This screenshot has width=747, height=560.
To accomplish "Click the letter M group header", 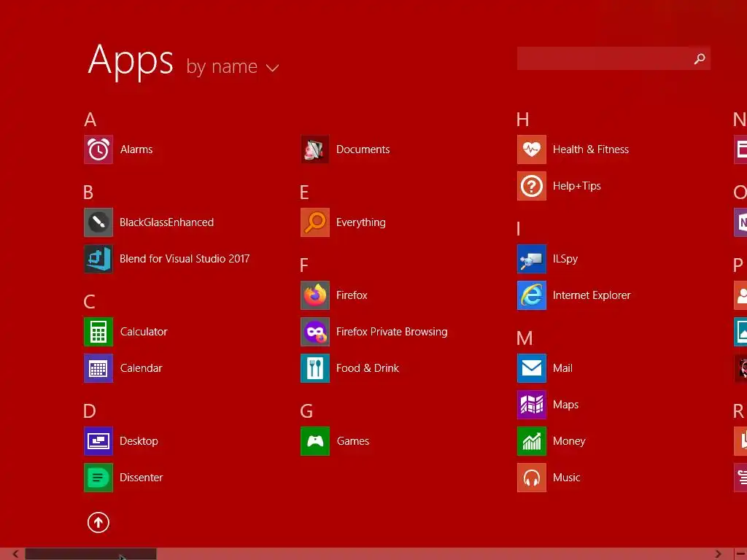I will click(x=525, y=338).
